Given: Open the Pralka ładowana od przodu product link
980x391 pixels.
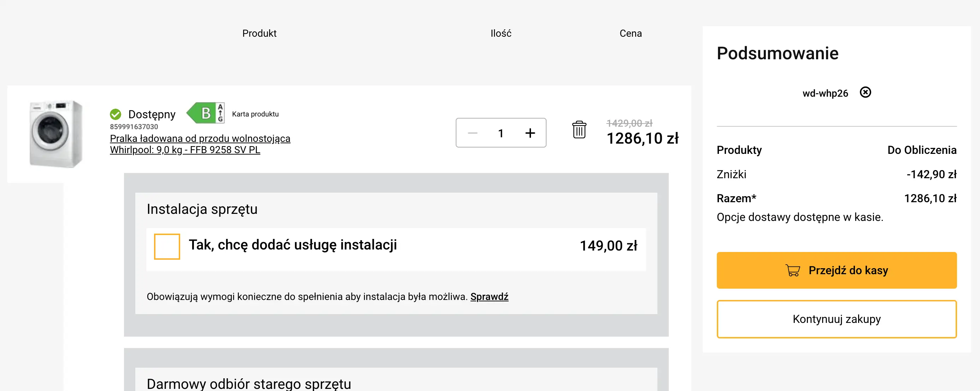Looking at the screenshot, I should point(200,144).
